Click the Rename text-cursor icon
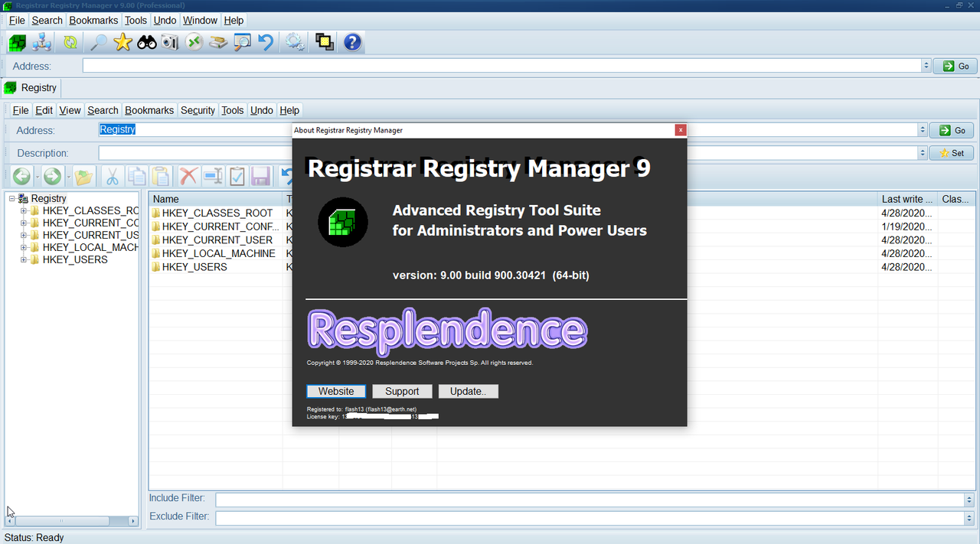 (x=213, y=177)
